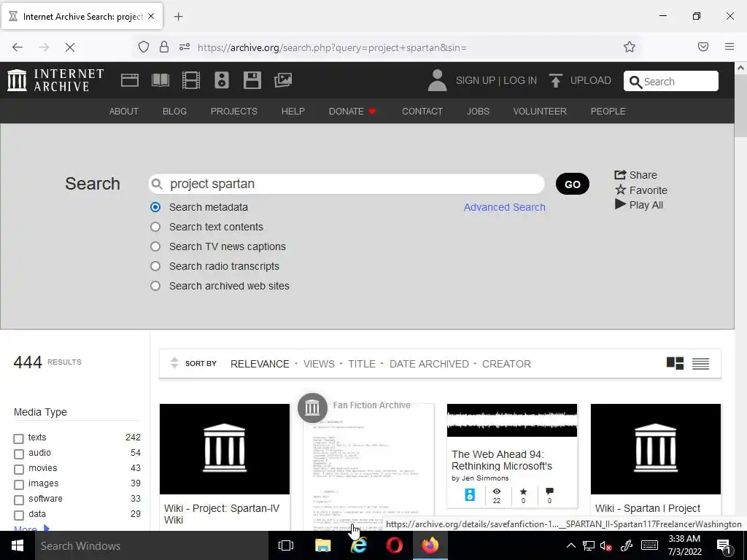Switch to tile view of results

(675, 363)
